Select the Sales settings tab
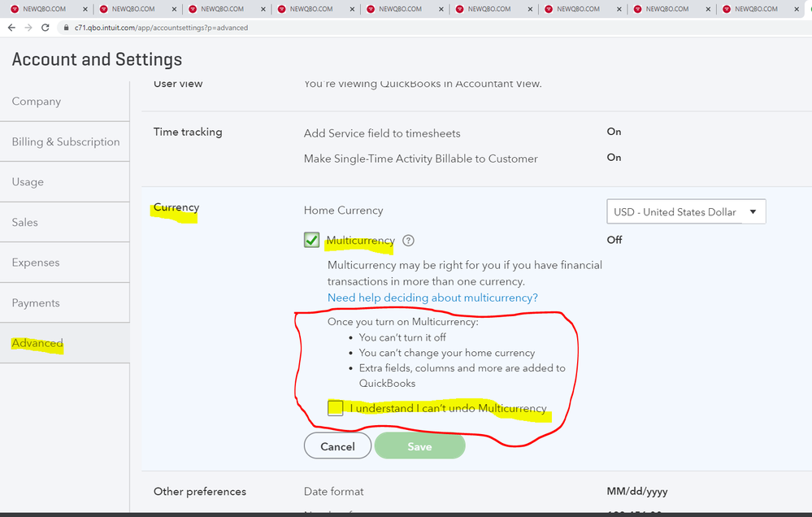Viewport: 812px width, 517px height. (x=65, y=222)
